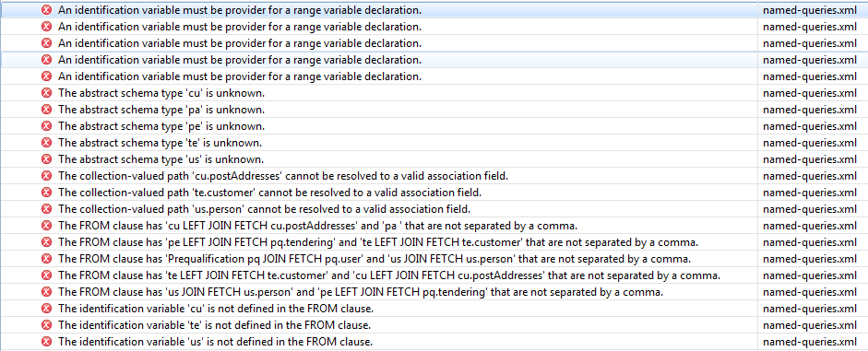Screen dimensions: 868x351
Task: Select identification variable 'cu' not defined error
Action: click(x=434, y=309)
